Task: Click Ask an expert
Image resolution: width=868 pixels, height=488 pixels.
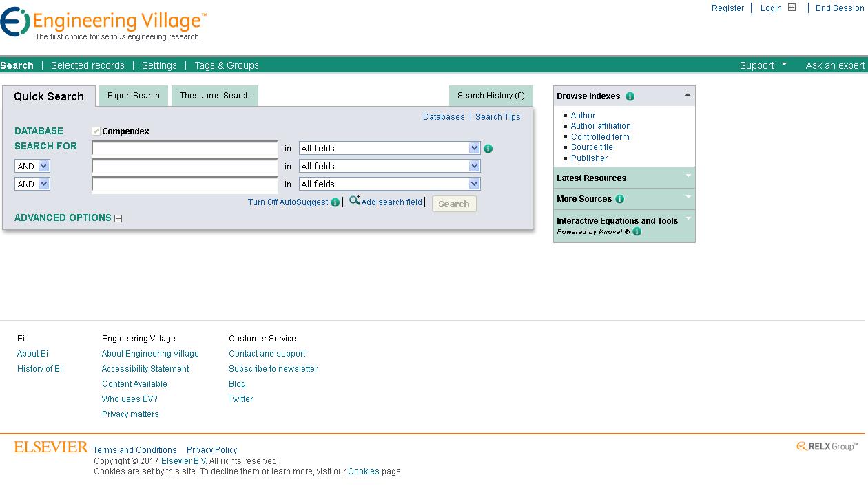Action: 836,65
